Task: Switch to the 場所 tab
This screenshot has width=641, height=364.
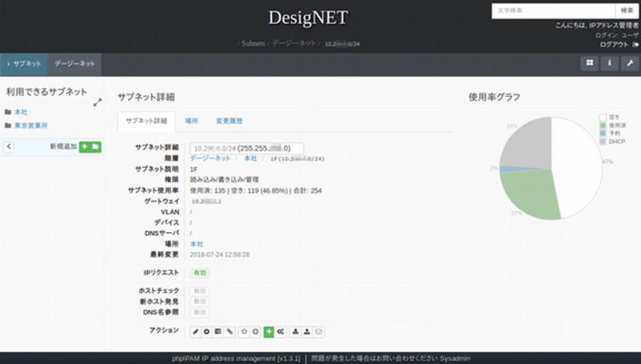Action: click(x=192, y=121)
